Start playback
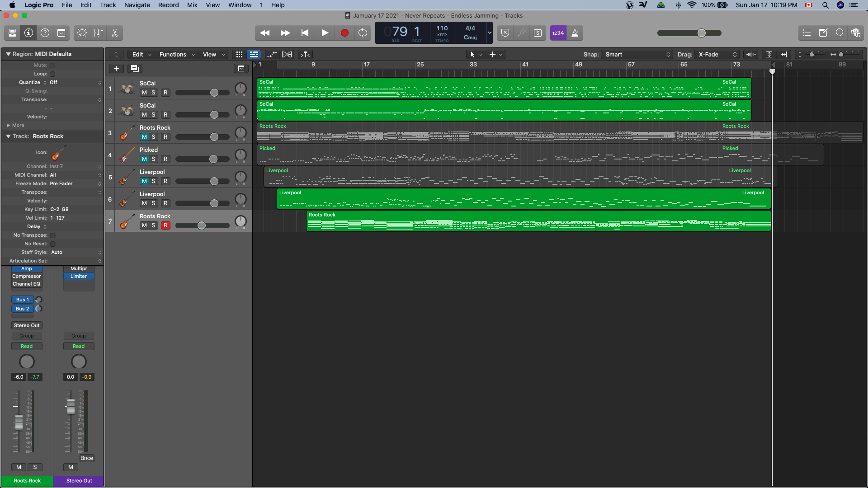 325,33
